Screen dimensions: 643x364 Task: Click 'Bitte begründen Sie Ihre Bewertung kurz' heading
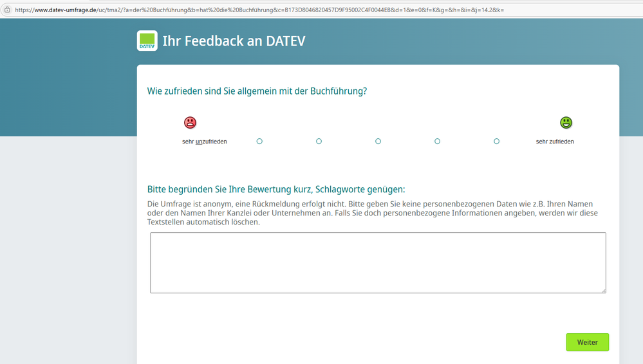276,189
